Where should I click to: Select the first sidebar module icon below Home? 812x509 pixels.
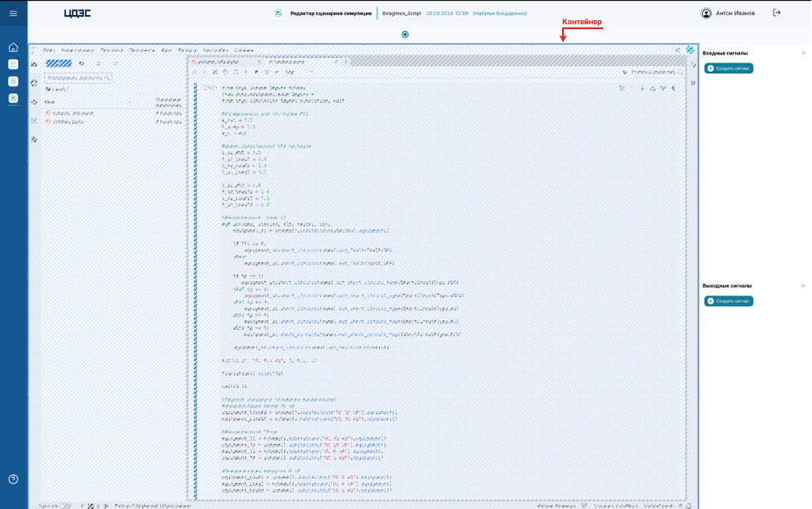[x=13, y=64]
